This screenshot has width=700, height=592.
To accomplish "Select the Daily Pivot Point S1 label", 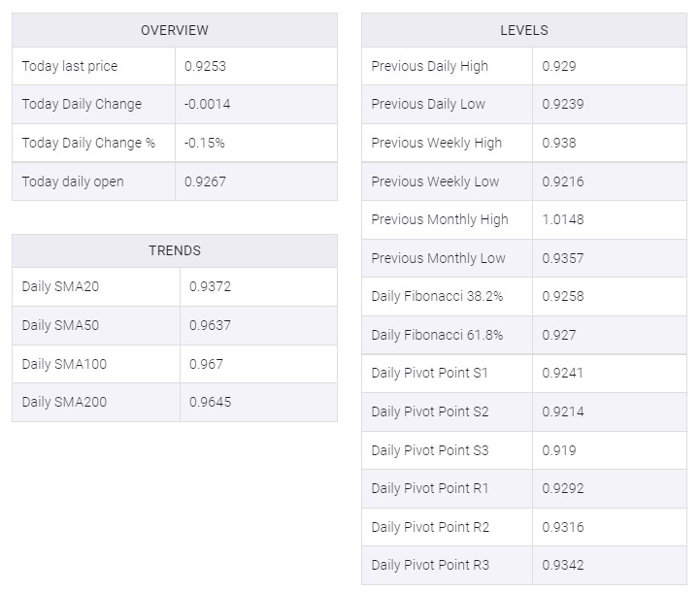I will pyautogui.click(x=429, y=373).
